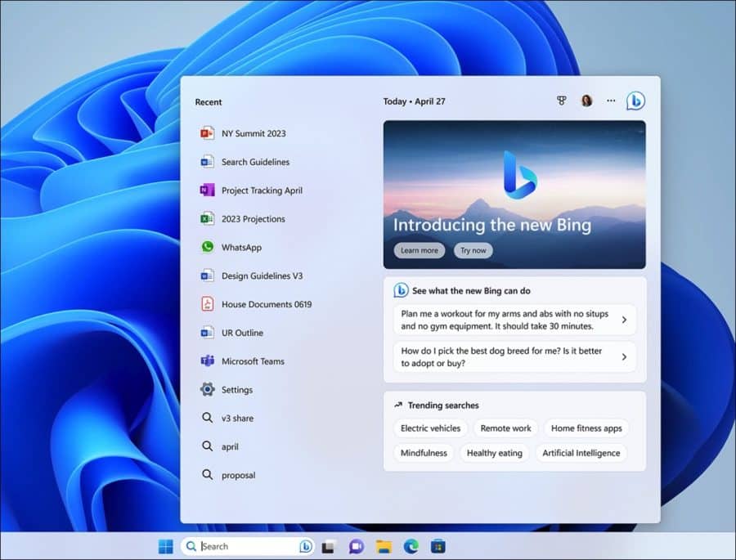Select Artificial Intelligence trending search
Viewport: 736px width, 560px height.
(581, 453)
